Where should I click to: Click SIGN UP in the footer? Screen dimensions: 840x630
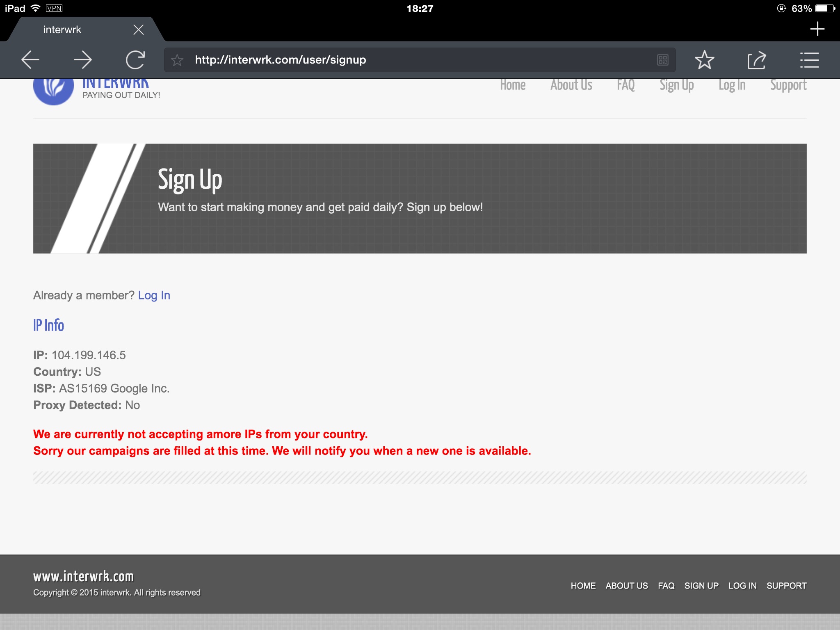tap(701, 586)
